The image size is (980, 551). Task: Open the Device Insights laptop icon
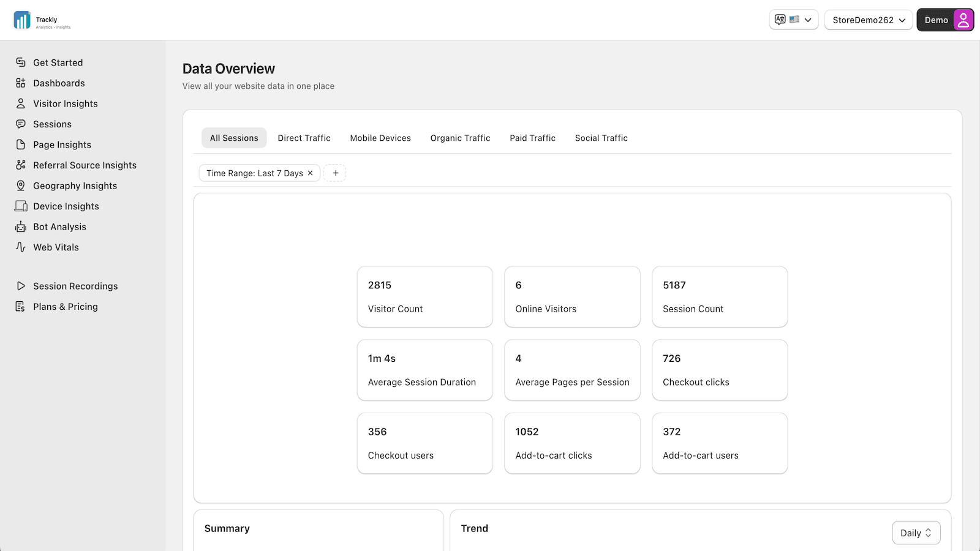(x=21, y=206)
